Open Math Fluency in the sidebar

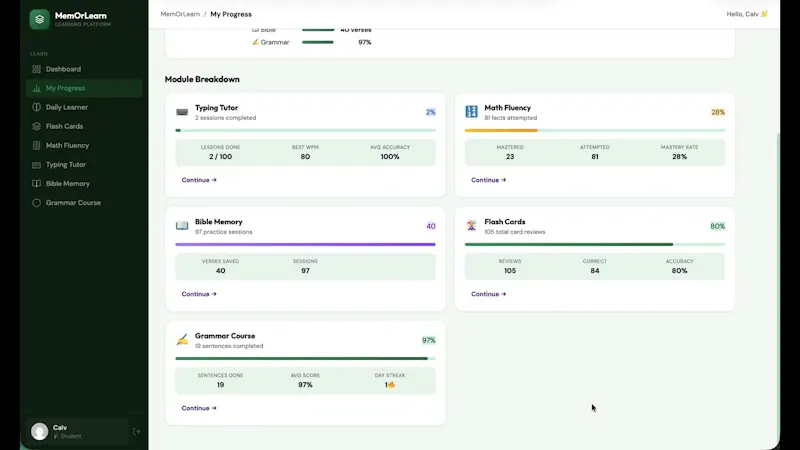coord(84,145)
